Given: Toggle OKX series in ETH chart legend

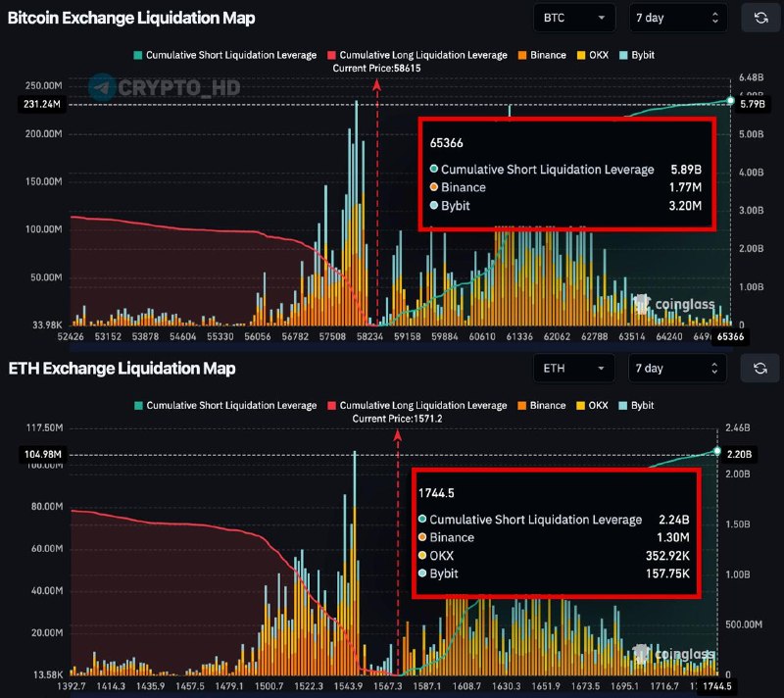Looking at the screenshot, I should 593,406.
